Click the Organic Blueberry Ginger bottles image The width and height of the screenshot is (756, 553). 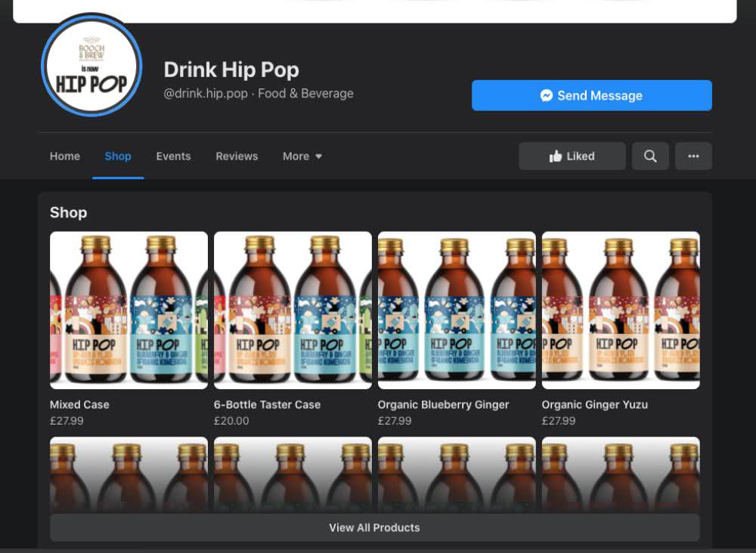tap(457, 310)
